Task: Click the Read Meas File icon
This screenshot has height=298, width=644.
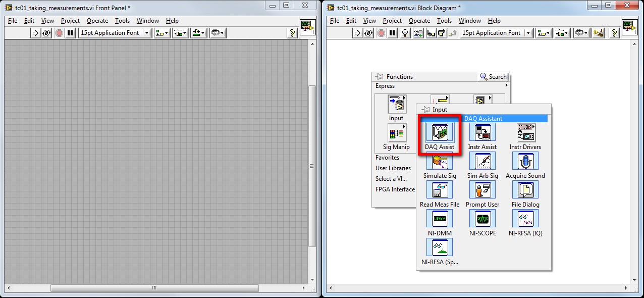Action: (x=439, y=190)
